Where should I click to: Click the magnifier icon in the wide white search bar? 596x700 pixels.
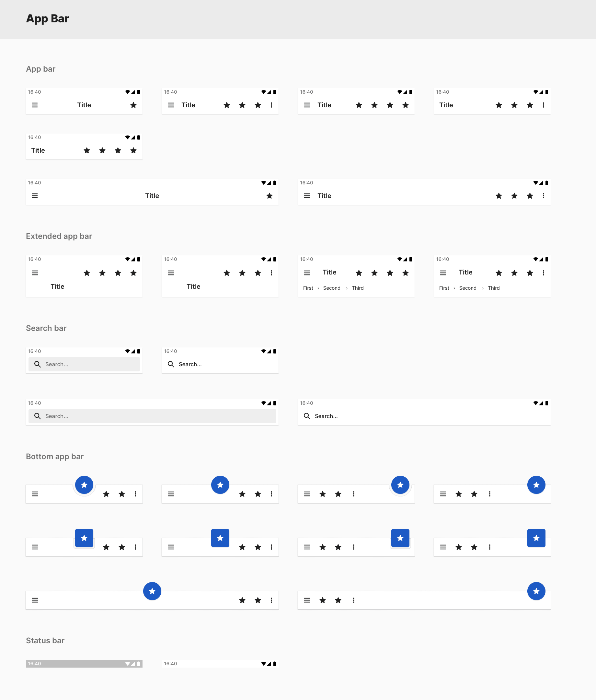(x=307, y=416)
